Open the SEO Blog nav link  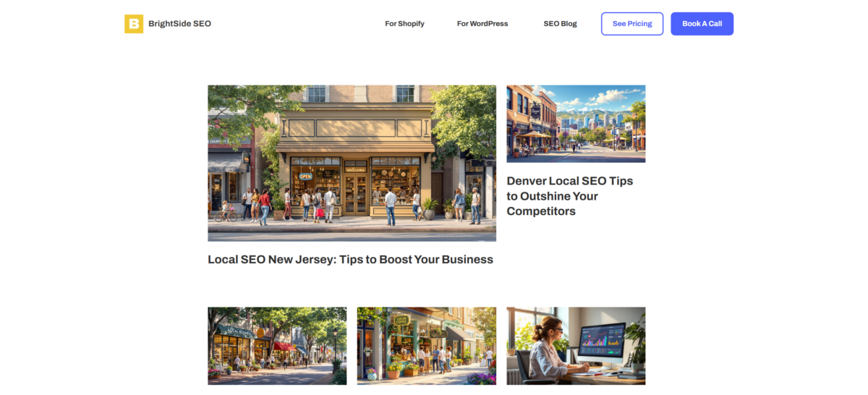pyautogui.click(x=560, y=24)
